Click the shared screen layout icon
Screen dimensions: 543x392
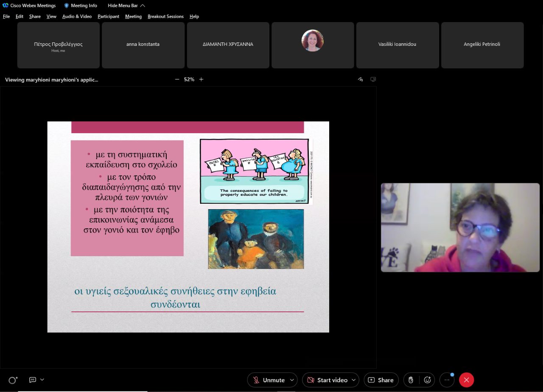[x=373, y=79]
